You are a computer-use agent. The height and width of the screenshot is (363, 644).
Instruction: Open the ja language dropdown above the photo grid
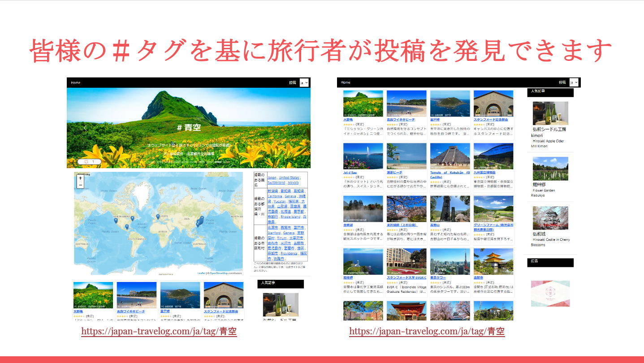click(x=574, y=82)
